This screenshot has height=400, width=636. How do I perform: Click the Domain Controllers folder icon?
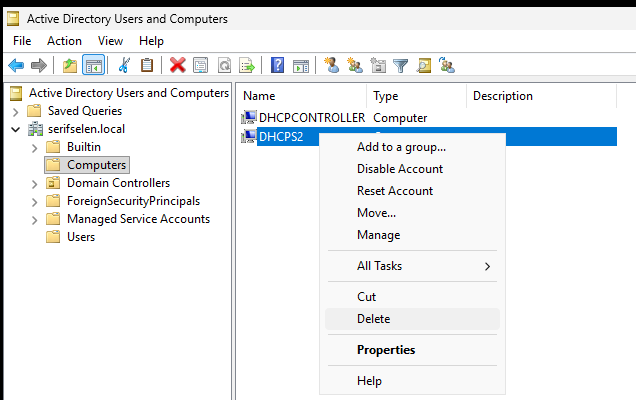(53, 183)
